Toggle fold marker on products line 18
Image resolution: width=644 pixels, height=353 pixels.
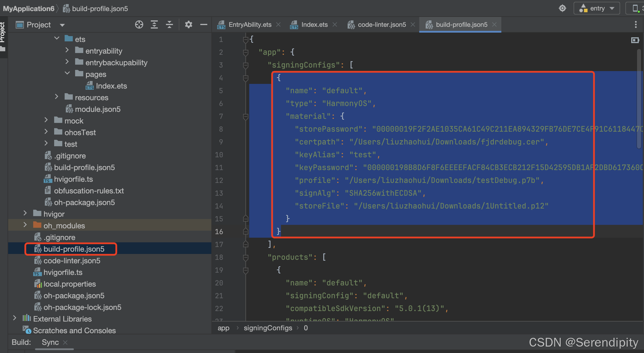point(245,257)
